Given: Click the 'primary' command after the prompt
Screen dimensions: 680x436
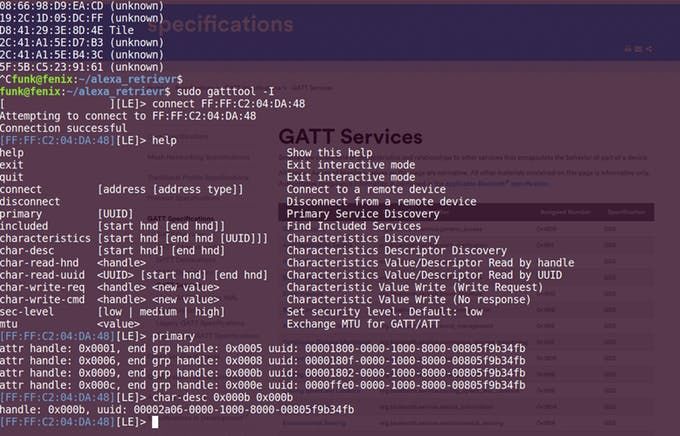Looking at the screenshot, I should (x=173, y=336).
